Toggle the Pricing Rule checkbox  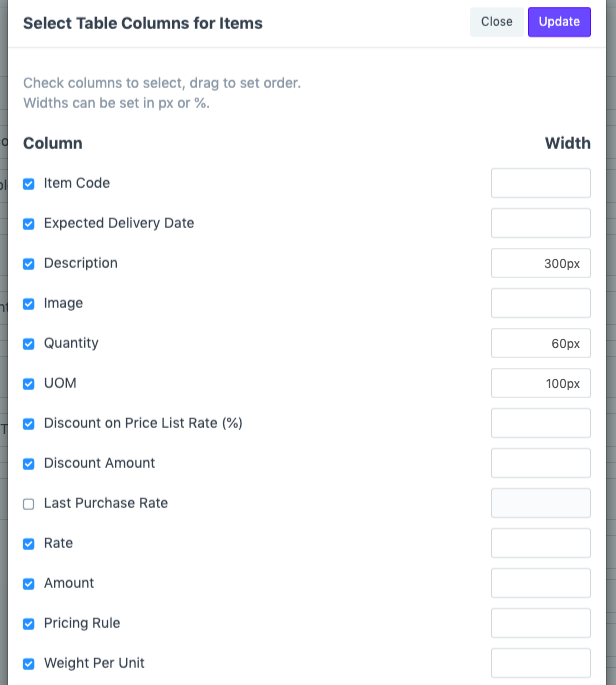click(x=29, y=624)
